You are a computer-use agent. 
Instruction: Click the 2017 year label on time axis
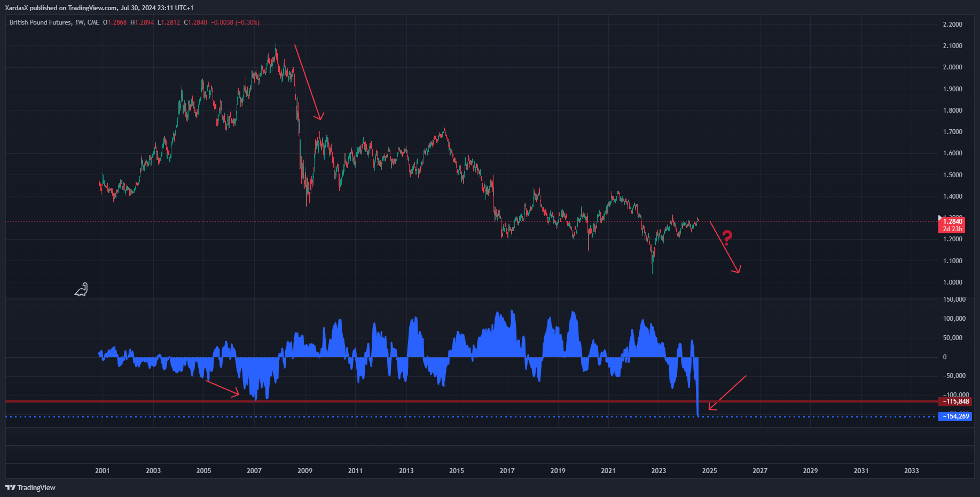(x=507, y=471)
